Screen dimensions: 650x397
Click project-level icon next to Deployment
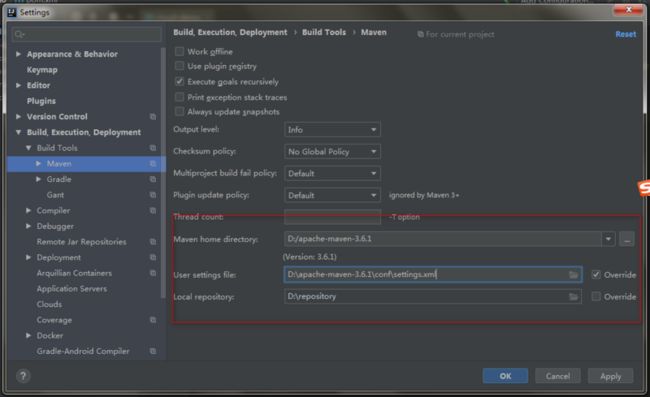153,257
